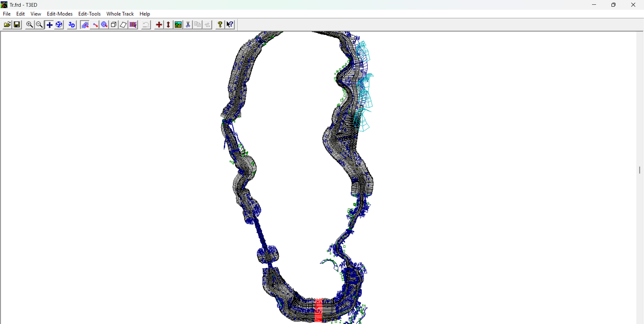Select the object cube edit mode
Image resolution: width=644 pixels, height=324 pixels.
(x=114, y=25)
